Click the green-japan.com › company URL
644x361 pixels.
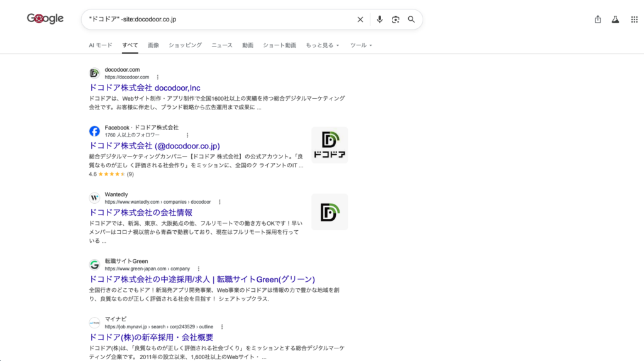[147, 269]
